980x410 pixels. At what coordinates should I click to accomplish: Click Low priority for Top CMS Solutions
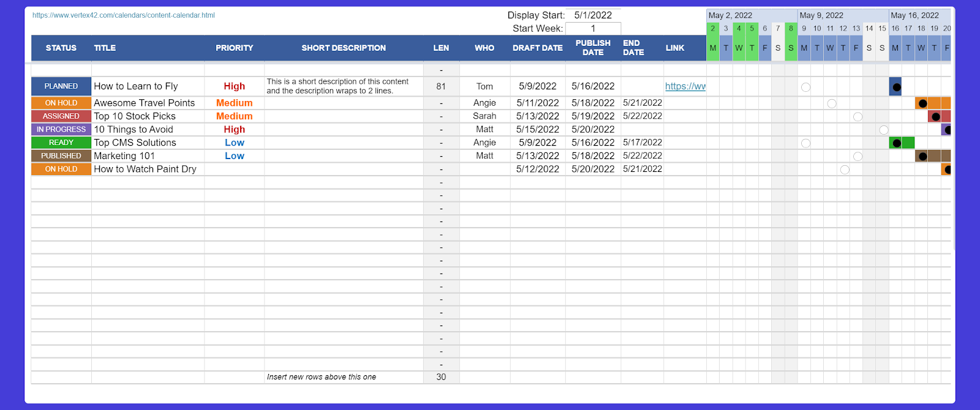tap(234, 143)
